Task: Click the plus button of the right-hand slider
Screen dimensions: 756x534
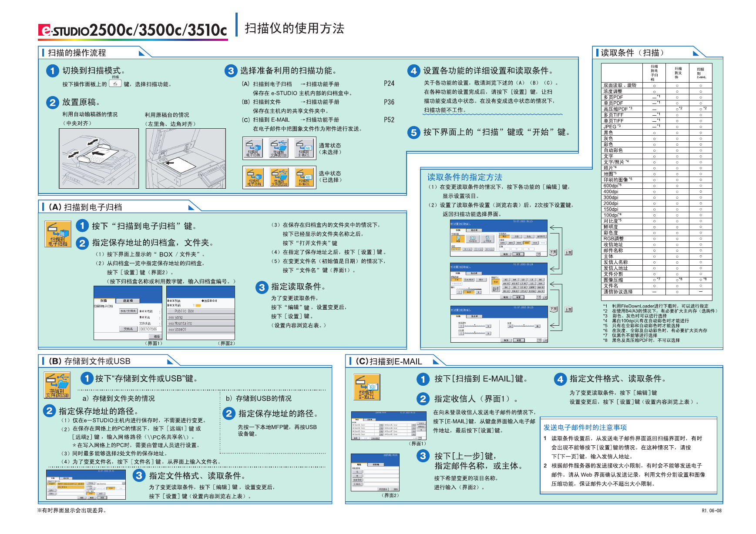Action: (538, 326)
